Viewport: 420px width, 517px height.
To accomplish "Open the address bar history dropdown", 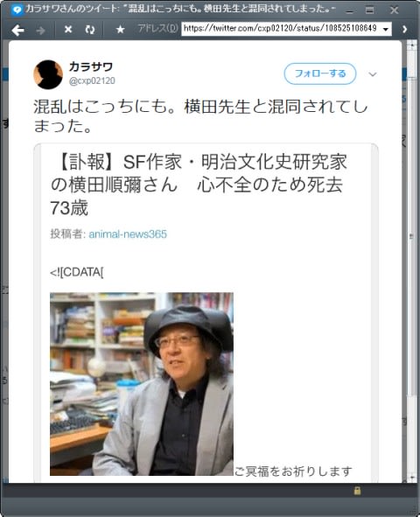I will pyautogui.click(x=386, y=30).
